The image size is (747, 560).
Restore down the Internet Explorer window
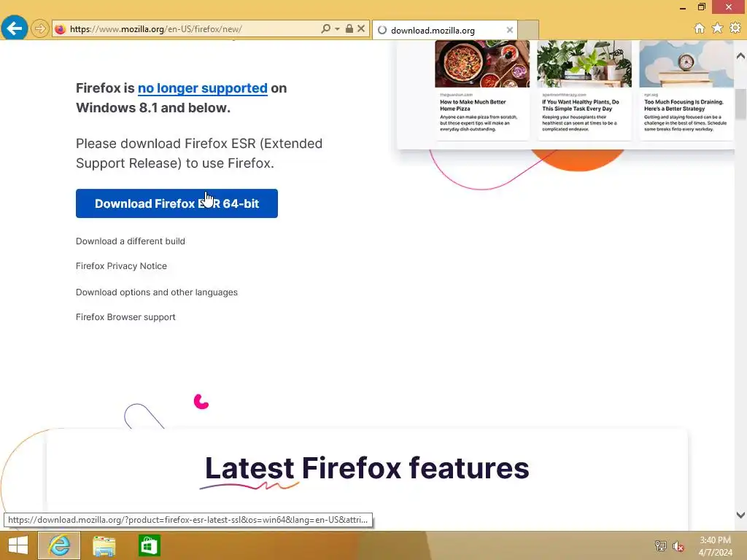[702, 7]
